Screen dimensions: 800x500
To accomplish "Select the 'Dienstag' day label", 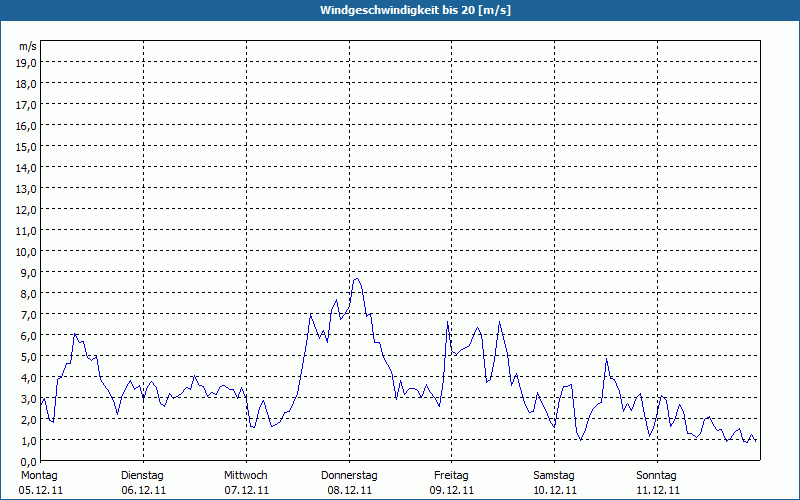I will click(142, 476).
